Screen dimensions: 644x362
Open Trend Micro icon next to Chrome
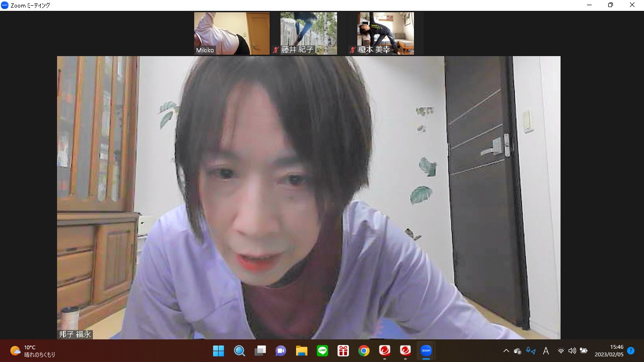pos(385,351)
